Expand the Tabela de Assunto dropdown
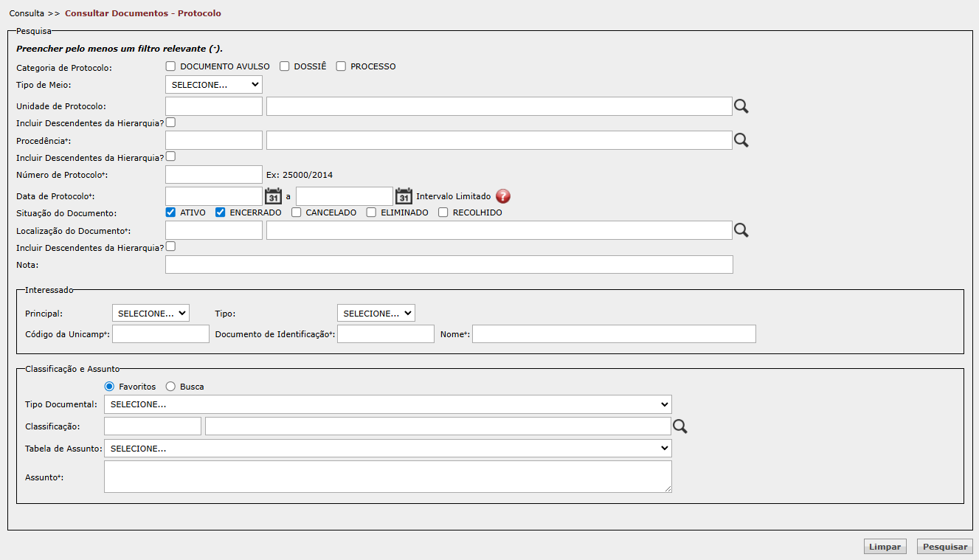This screenshot has width=979, height=560. [387, 449]
